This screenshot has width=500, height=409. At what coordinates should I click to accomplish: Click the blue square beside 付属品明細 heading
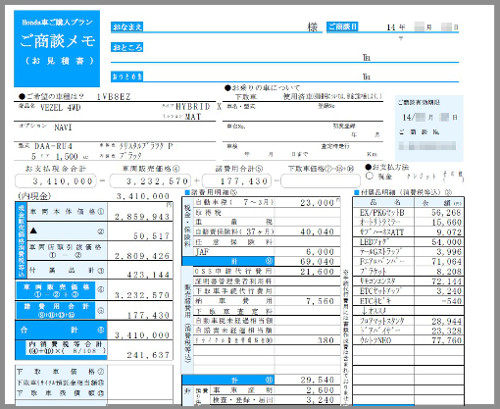pyautogui.click(x=356, y=192)
